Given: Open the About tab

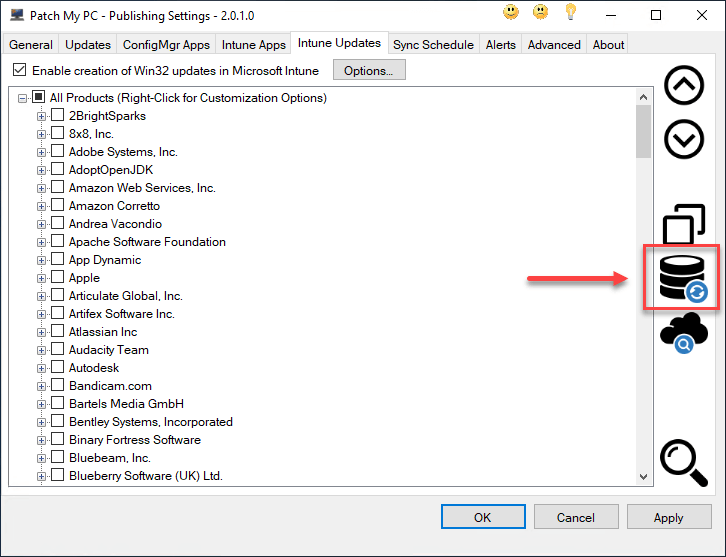Looking at the screenshot, I should tap(608, 44).
